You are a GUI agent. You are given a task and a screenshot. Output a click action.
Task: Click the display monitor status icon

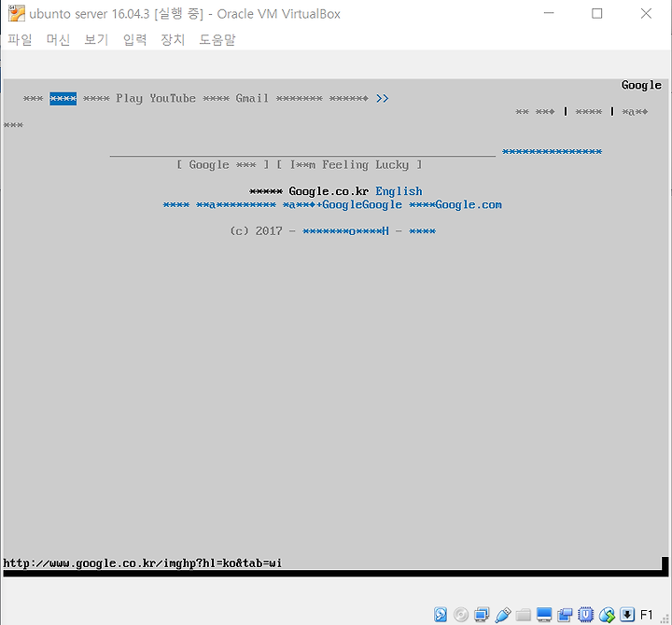544,615
